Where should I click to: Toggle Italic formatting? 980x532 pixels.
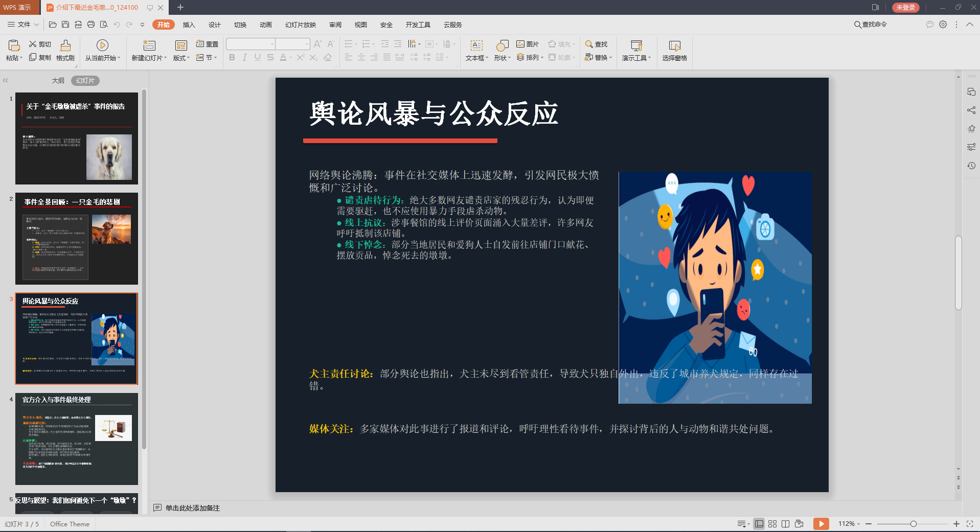[x=245, y=57]
